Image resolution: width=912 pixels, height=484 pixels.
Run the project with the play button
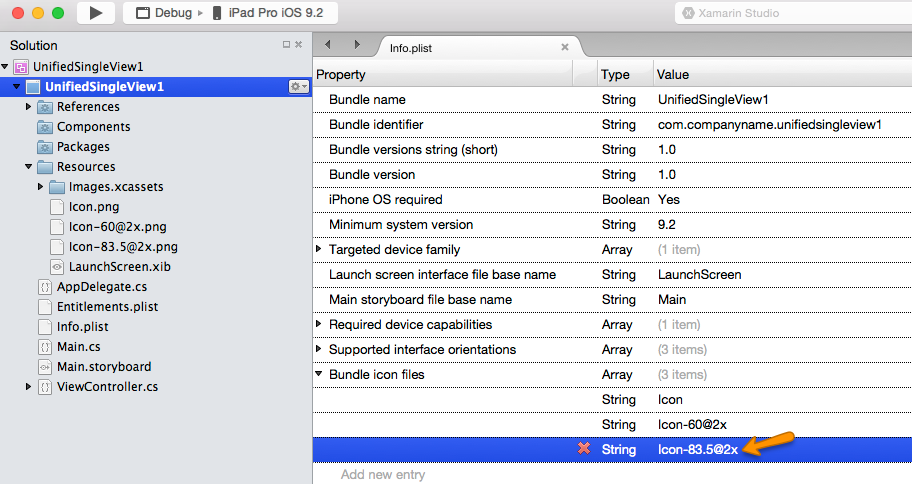[x=96, y=13]
